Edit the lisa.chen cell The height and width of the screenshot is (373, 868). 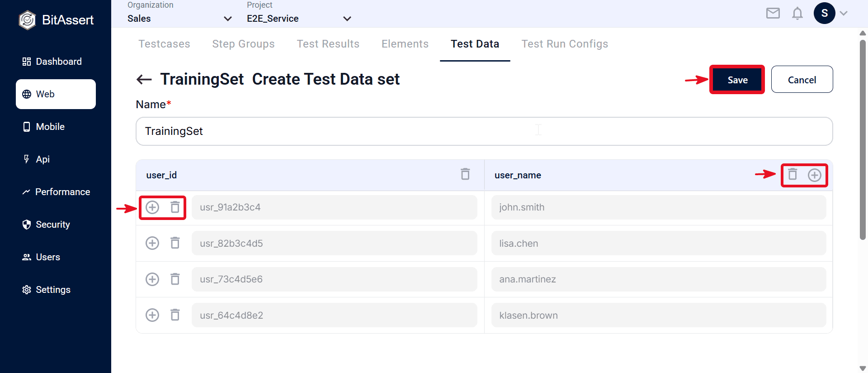(x=659, y=243)
